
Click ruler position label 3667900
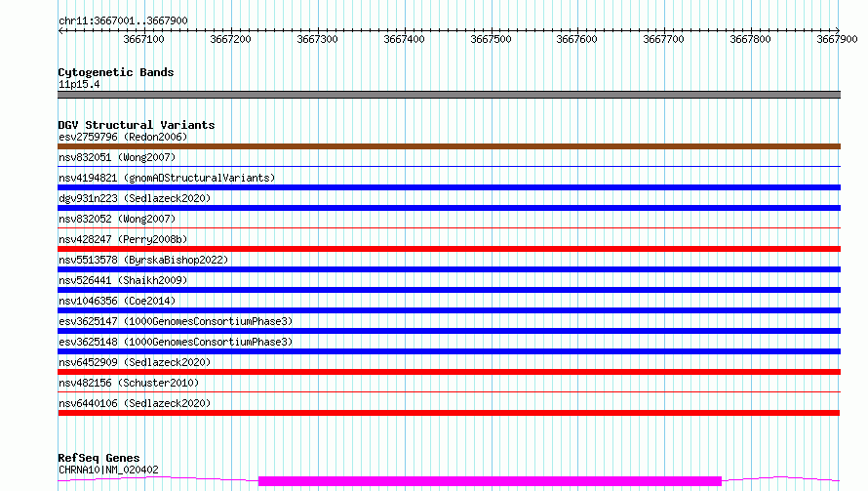point(837,39)
